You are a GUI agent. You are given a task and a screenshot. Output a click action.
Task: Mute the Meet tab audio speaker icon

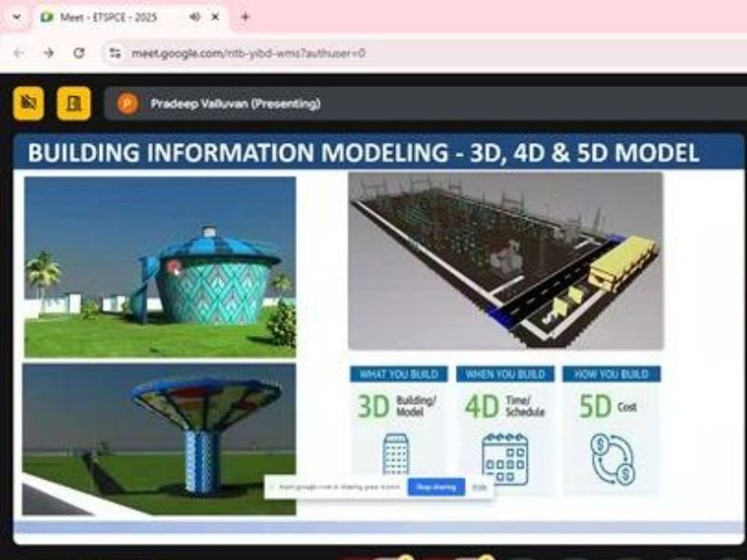pos(194,17)
